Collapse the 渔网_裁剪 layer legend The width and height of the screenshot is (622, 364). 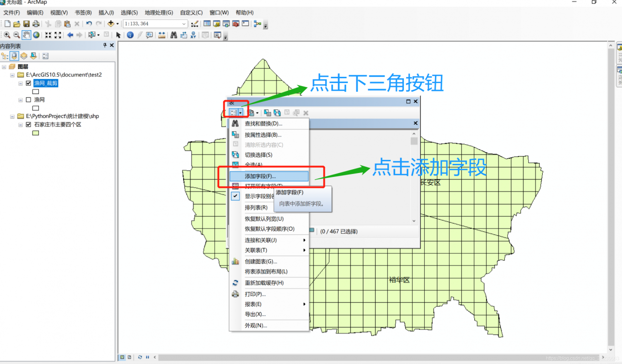pyautogui.click(x=20, y=83)
